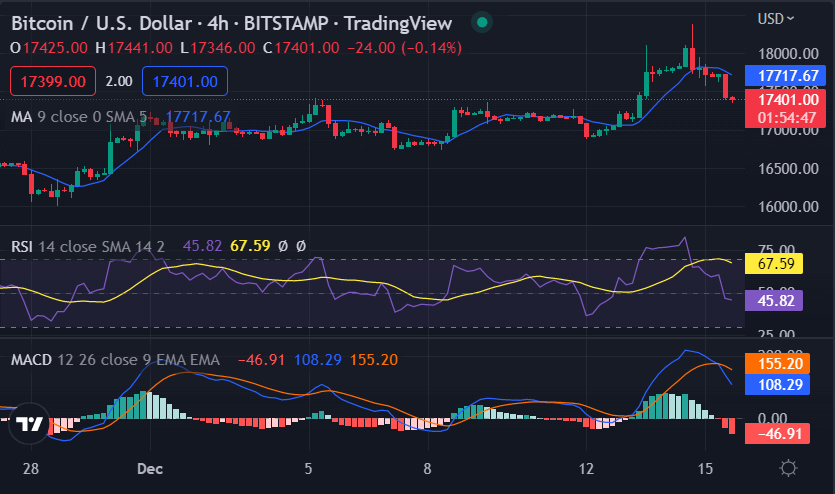
Task: Click the purple 45.82 RSI axis label
Action: [773, 301]
